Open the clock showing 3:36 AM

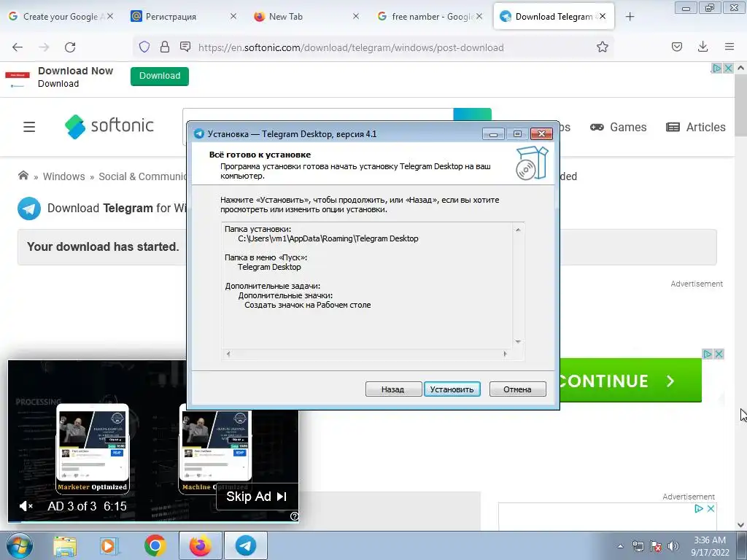tap(710, 546)
